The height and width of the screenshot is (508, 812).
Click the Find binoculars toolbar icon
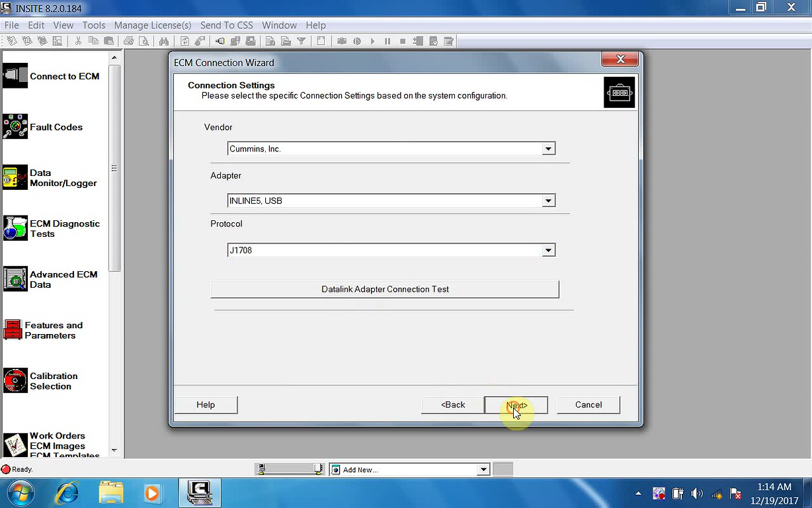pos(164,41)
